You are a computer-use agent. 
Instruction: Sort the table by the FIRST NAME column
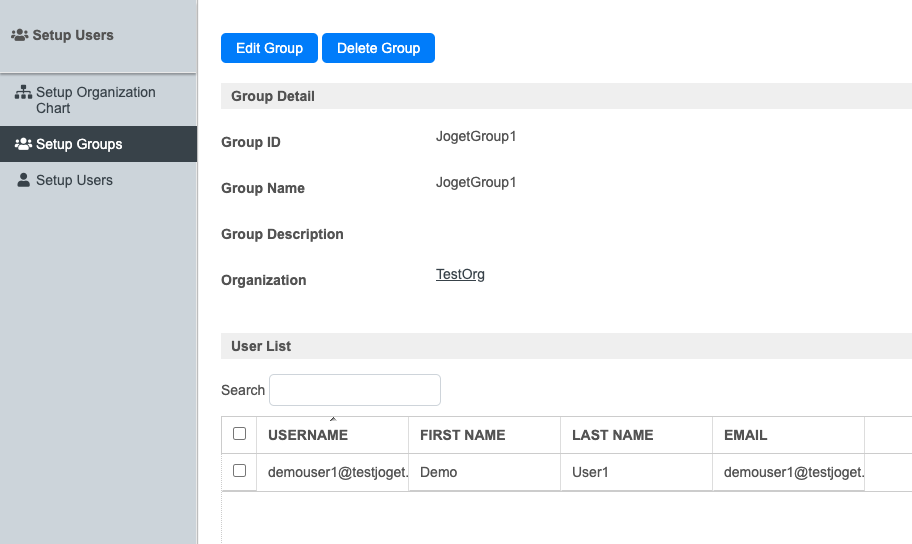pos(462,435)
